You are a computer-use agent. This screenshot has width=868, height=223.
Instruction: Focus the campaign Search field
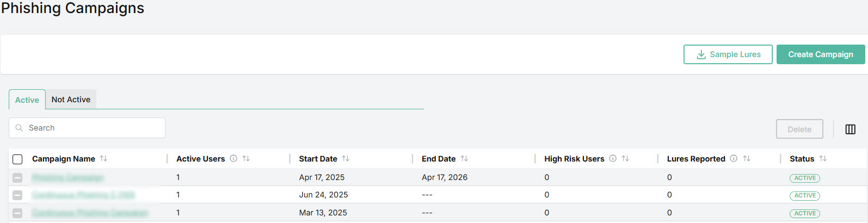pyautogui.click(x=87, y=128)
